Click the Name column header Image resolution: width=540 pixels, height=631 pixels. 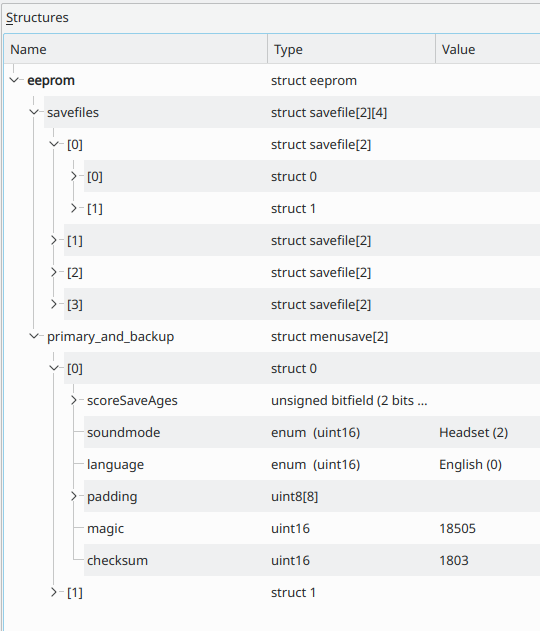136,49
